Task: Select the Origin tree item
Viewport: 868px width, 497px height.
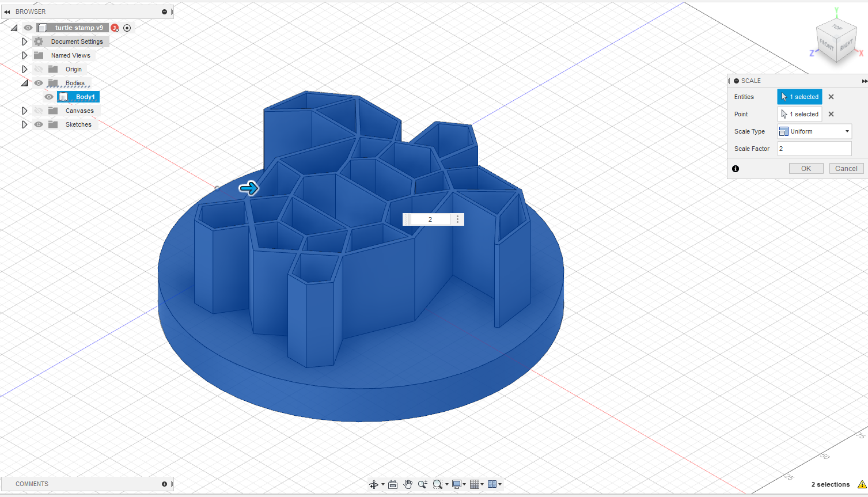Action: pos(74,69)
